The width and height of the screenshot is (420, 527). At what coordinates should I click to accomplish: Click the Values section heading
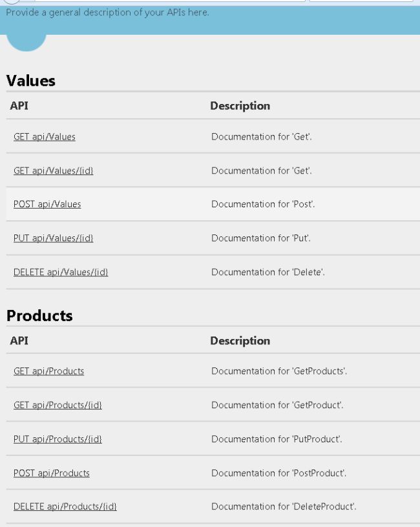31,81
